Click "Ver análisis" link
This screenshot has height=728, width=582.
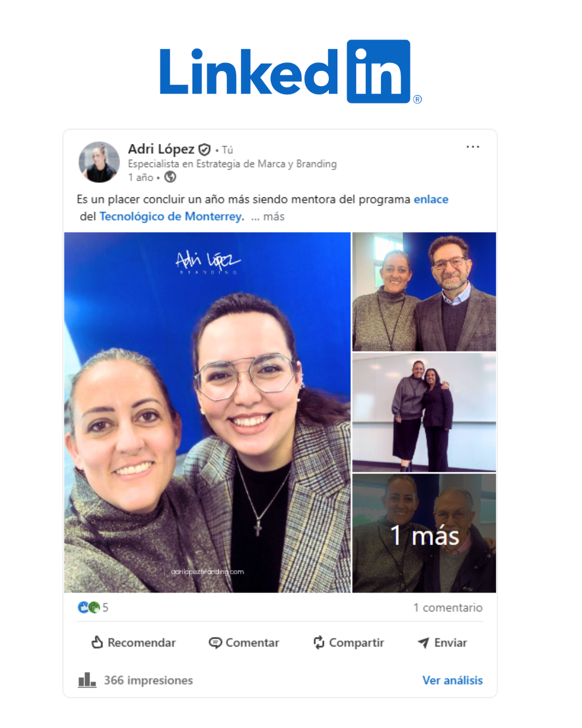tap(453, 680)
